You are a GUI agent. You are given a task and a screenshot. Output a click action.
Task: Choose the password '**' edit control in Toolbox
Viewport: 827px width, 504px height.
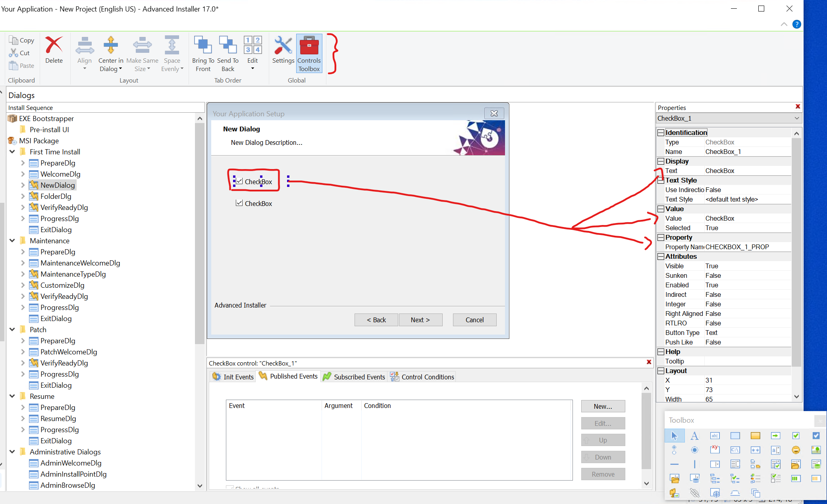pos(755,450)
